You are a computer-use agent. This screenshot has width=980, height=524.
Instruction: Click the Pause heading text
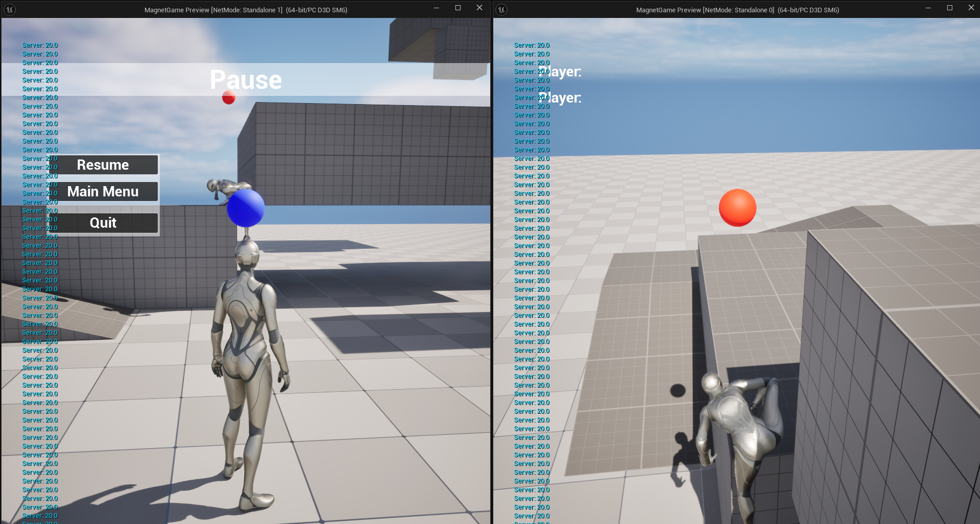click(246, 80)
